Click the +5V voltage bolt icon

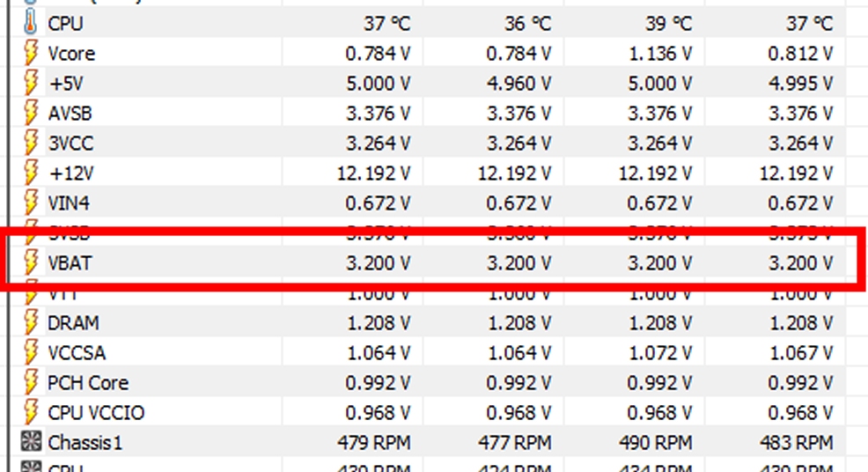31,83
